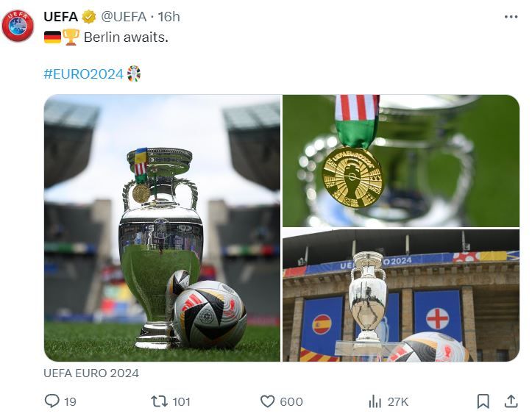
Task: Share the tweet using the upload arrow icon
Action: click(x=511, y=401)
